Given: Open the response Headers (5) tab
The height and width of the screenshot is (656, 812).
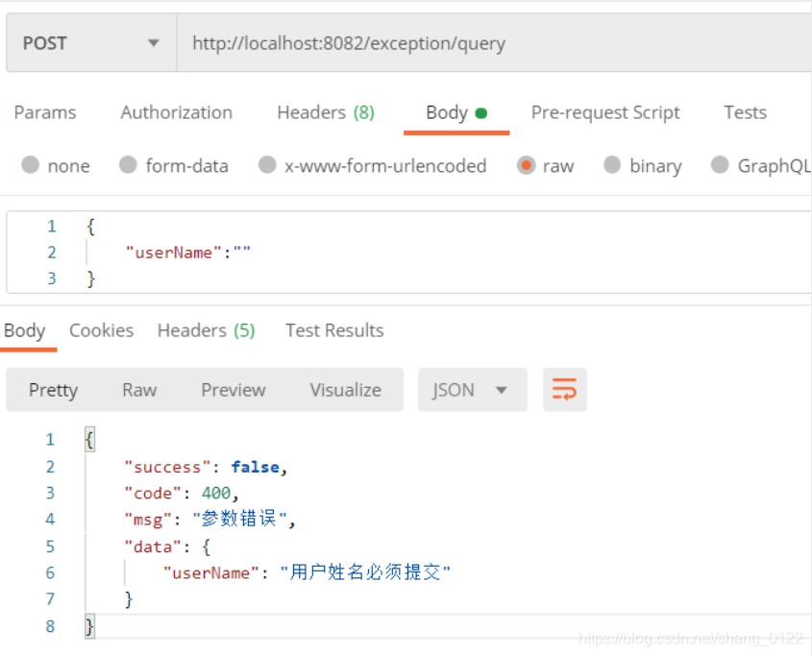Looking at the screenshot, I should [206, 330].
